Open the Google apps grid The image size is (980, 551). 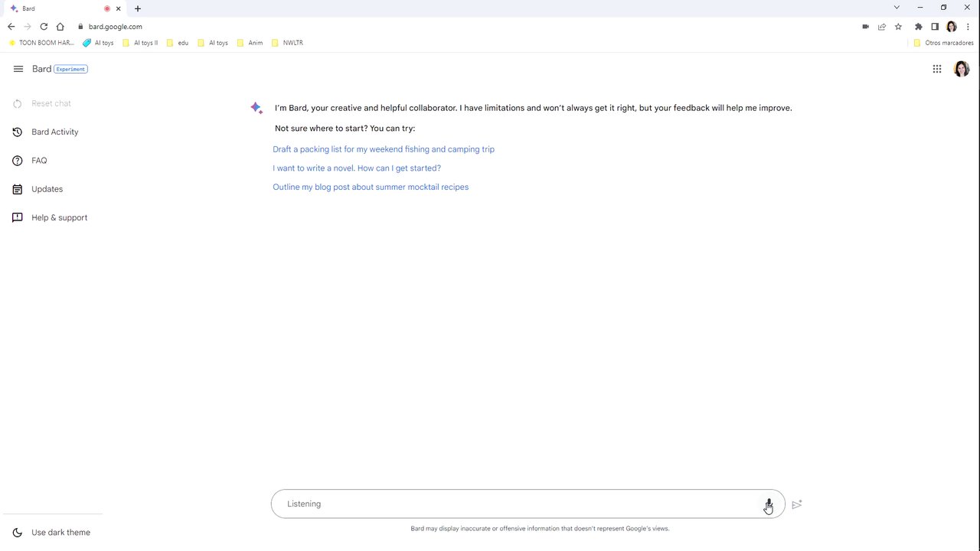[x=937, y=69]
